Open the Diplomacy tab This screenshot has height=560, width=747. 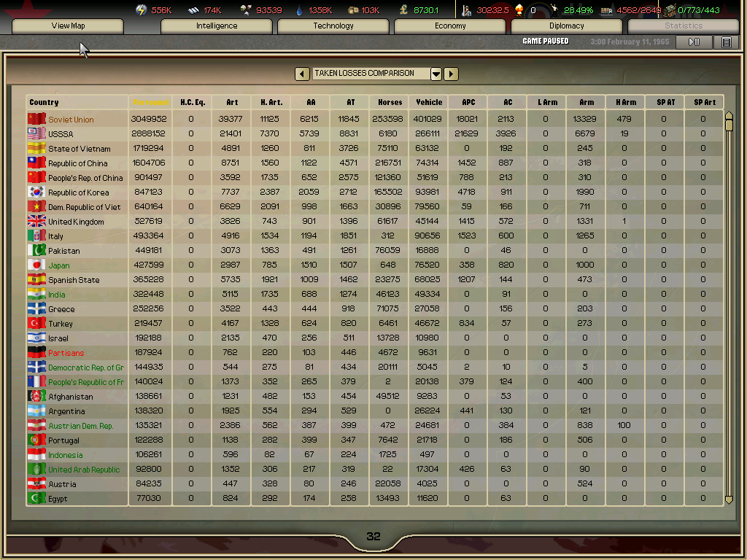point(567,26)
